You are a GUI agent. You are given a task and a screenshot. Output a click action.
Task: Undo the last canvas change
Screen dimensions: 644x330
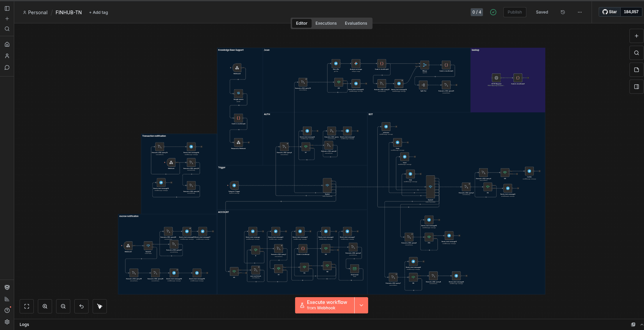[81, 306]
